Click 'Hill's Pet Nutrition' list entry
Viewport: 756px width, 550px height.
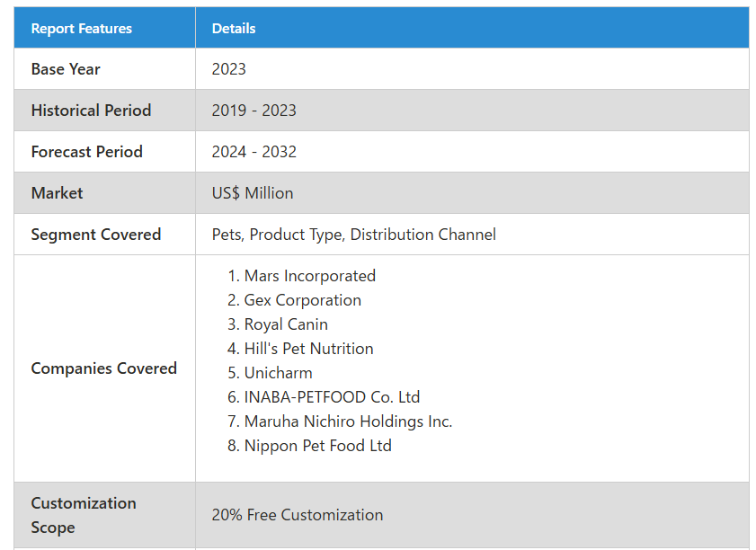click(309, 349)
